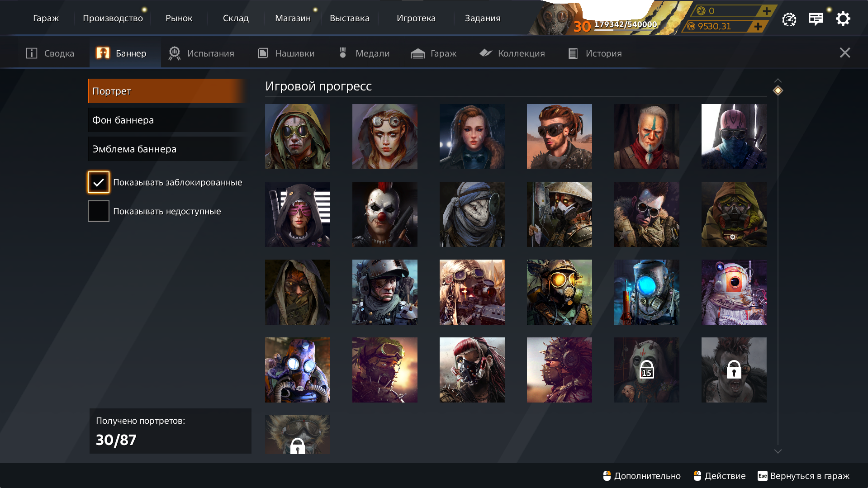The width and height of the screenshot is (868, 488).
Task: Open the Выставка menu
Action: pyautogui.click(x=350, y=19)
